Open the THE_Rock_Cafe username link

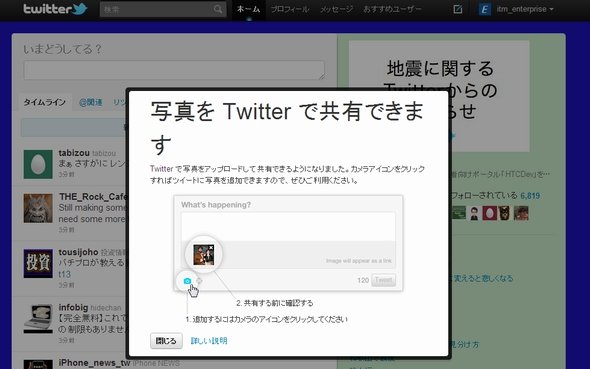(93, 197)
